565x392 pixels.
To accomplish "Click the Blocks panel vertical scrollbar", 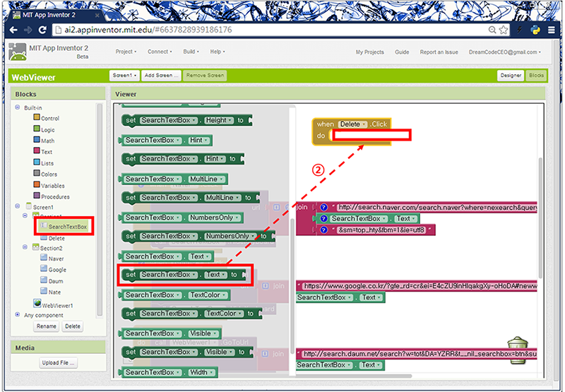I will [x=100, y=210].
